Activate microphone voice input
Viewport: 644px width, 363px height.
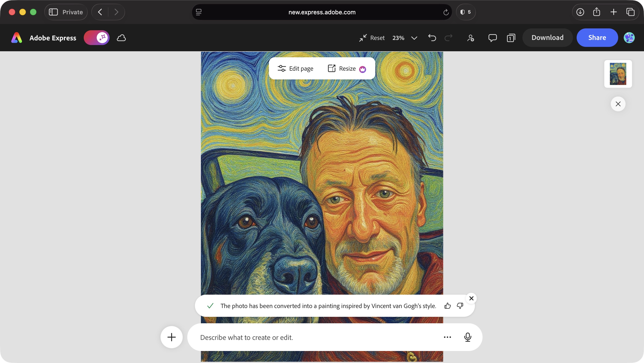[x=468, y=337]
